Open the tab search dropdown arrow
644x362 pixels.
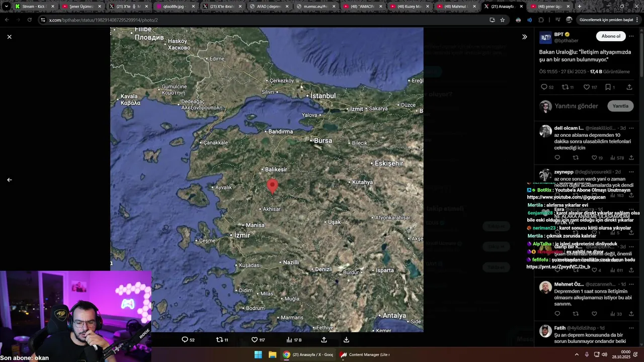tap(6, 7)
